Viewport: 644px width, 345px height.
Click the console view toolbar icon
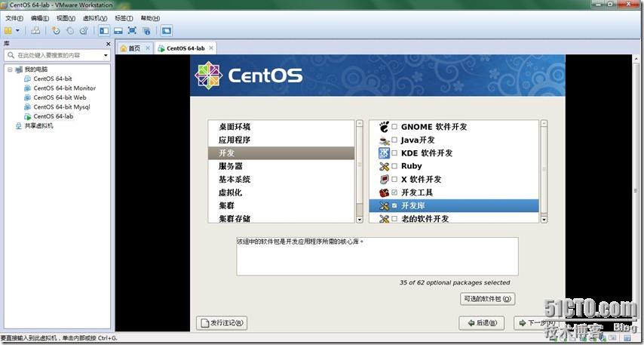coord(167,30)
